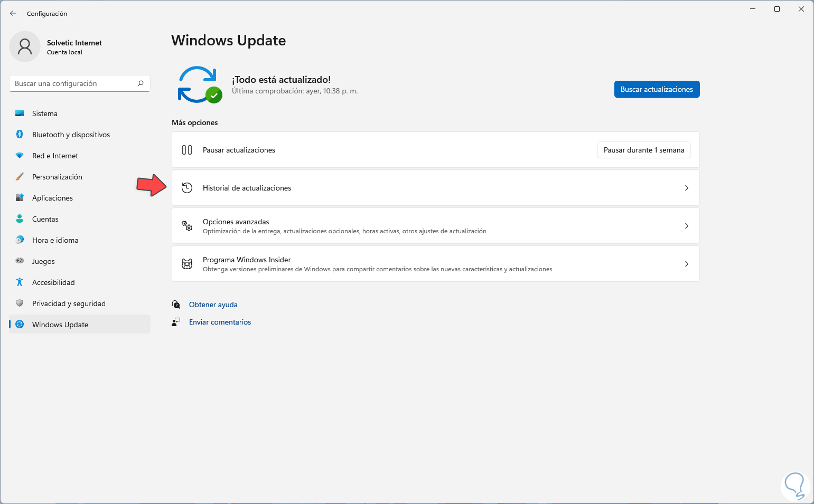Click the ¡Todo está actualizado! status text

[282, 80]
